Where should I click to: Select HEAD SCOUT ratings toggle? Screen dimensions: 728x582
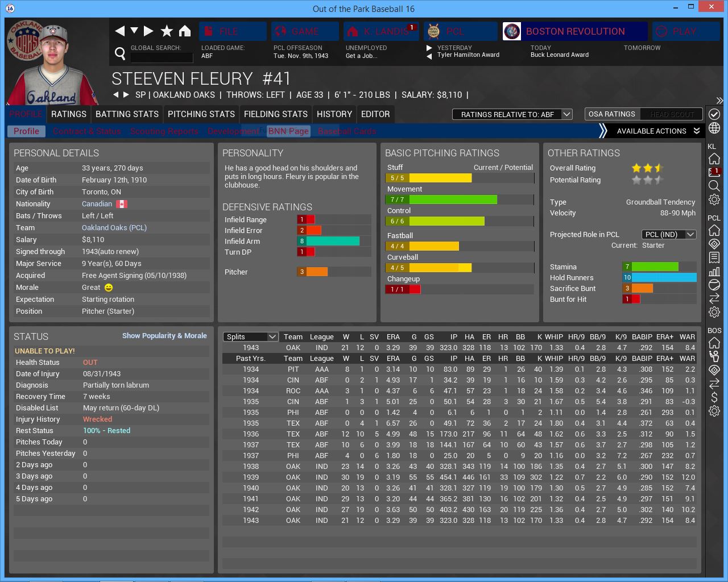[x=672, y=114]
